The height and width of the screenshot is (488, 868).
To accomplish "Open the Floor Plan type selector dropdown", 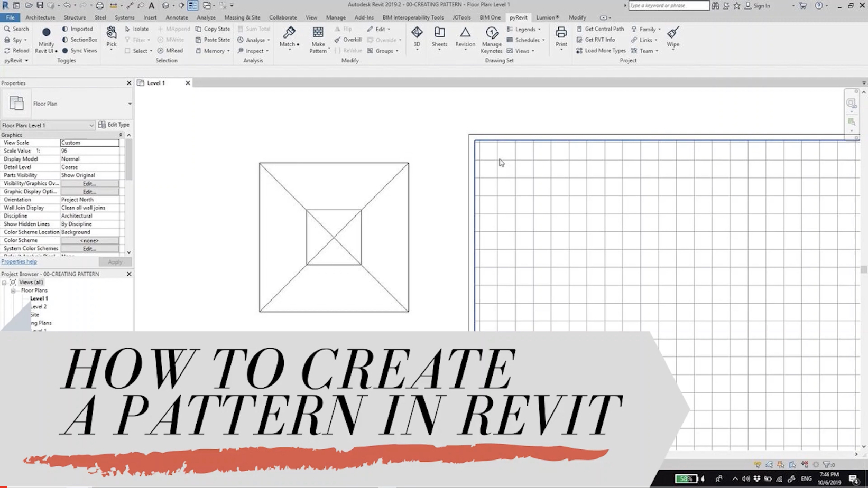I will (x=129, y=104).
